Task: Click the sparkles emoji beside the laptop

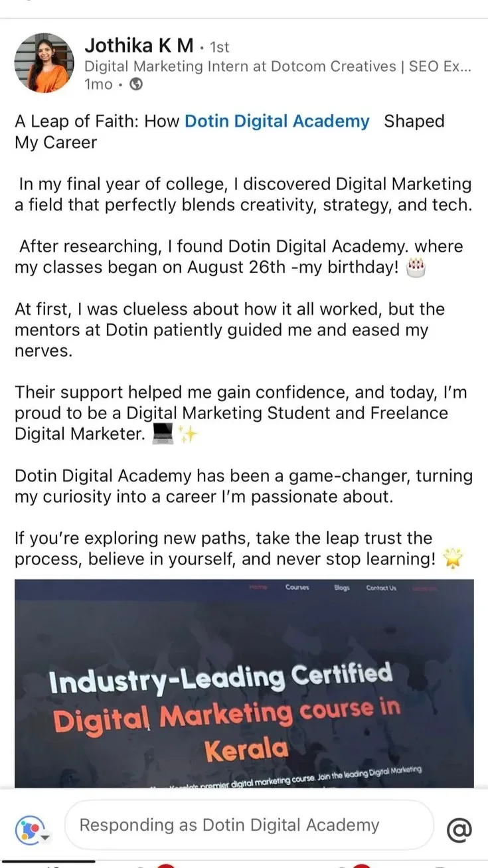Action: click(188, 434)
